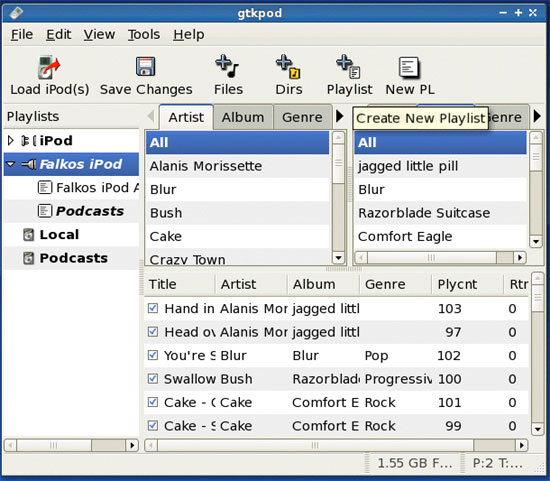This screenshot has width=550, height=481.
Task: Open the Edit menu
Action: pos(59,34)
